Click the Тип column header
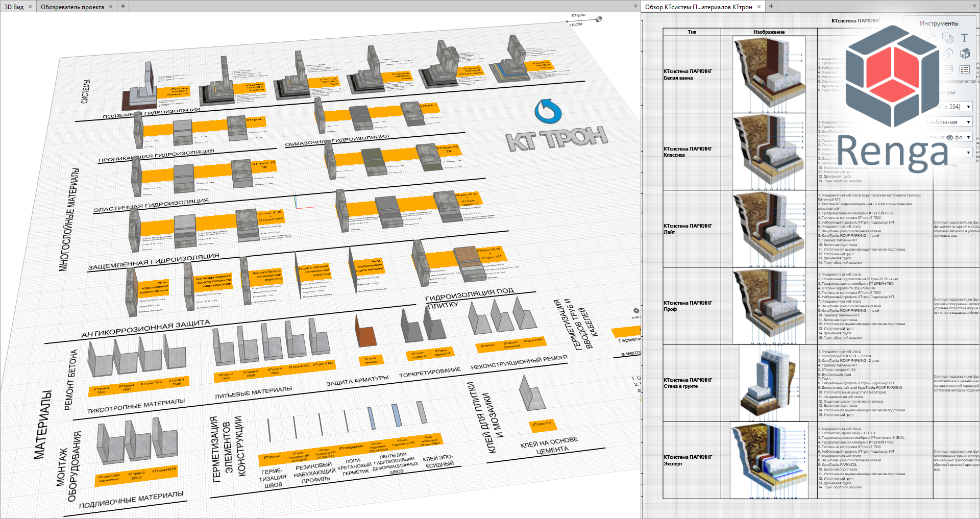980x519 pixels. pyautogui.click(x=692, y=32)
